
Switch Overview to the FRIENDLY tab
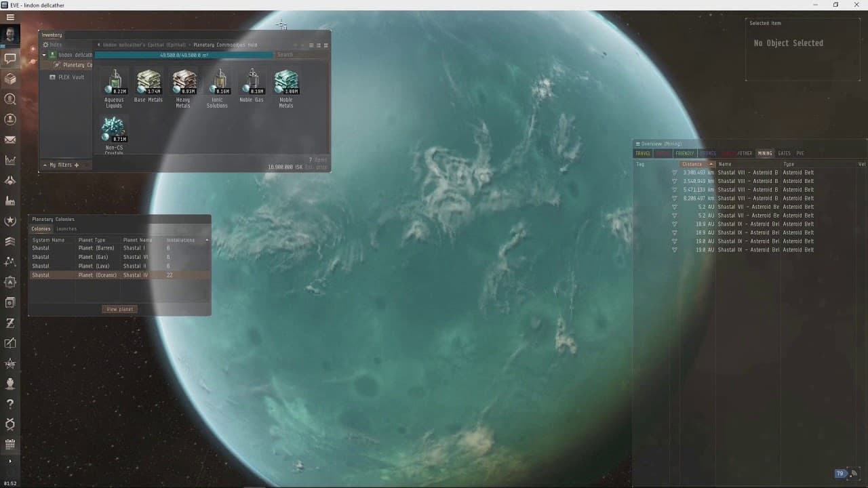click(685, 153)
